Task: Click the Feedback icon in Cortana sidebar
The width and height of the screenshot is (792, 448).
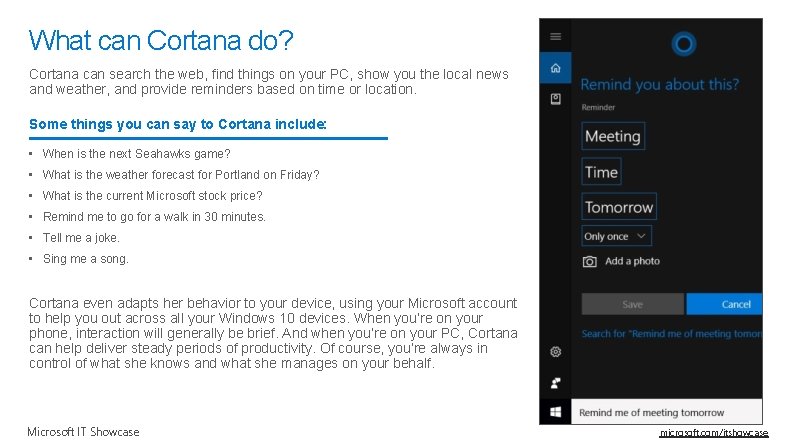Action: (x=555, y=383)
